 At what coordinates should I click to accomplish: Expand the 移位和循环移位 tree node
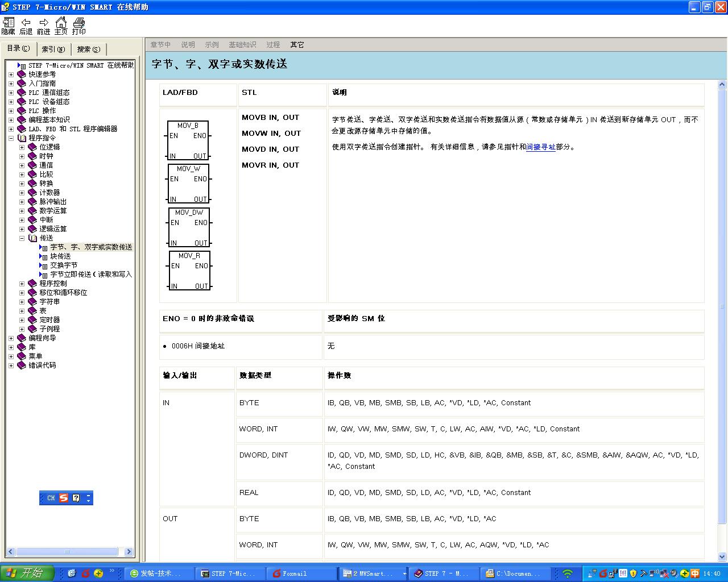pos(22,293)
